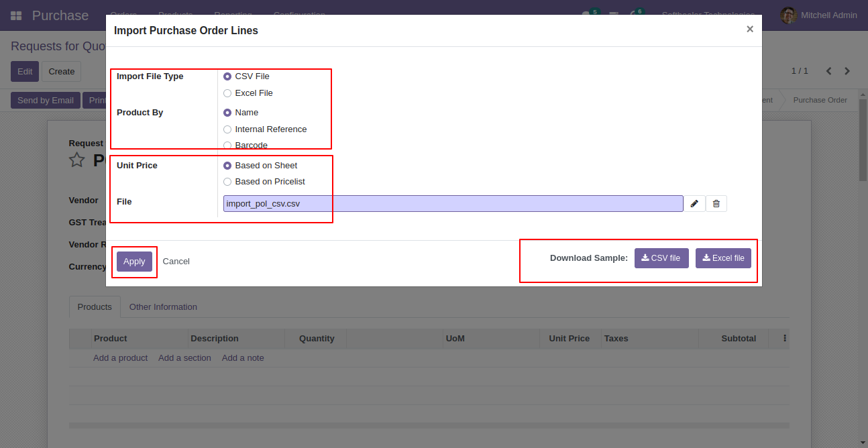This screenshot has width=868, height=448.
Task: Apply the import settings
Action: click(134, 262)
